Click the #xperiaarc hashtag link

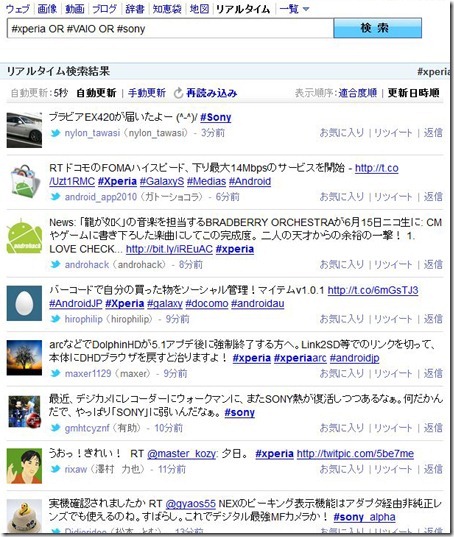(300, 358)
